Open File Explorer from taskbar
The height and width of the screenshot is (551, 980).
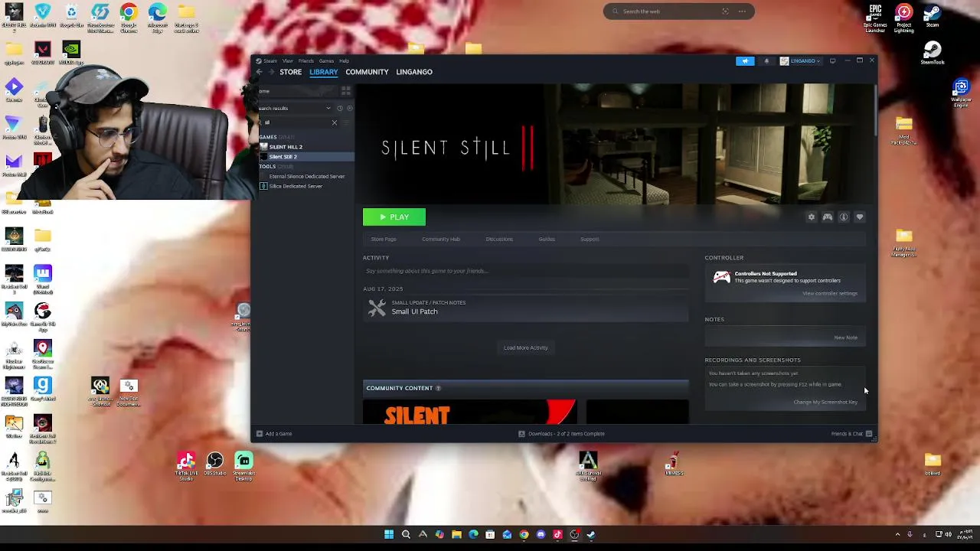coord(456,535)
